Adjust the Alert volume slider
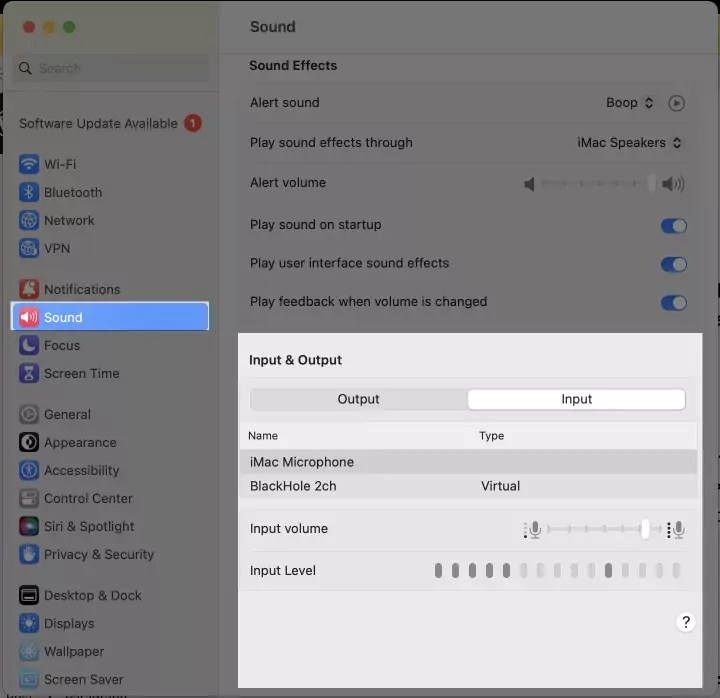Image resolution: width=720 pixels, height=698 pixels. coord(598,184)
